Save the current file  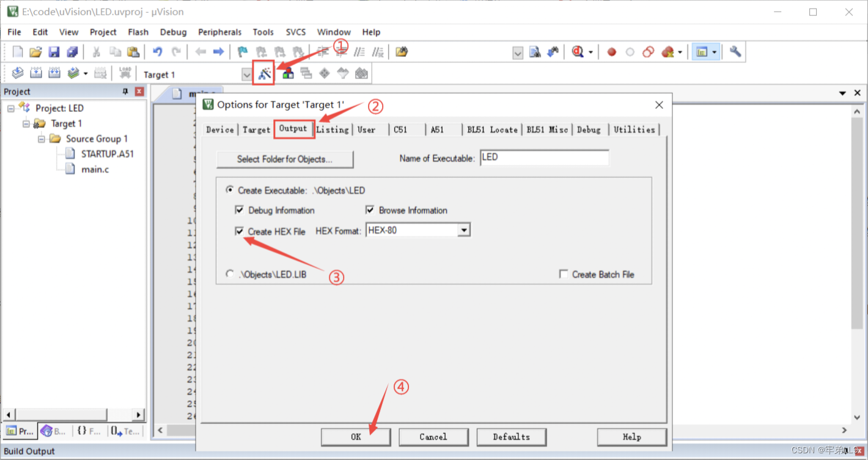(54, 52)
